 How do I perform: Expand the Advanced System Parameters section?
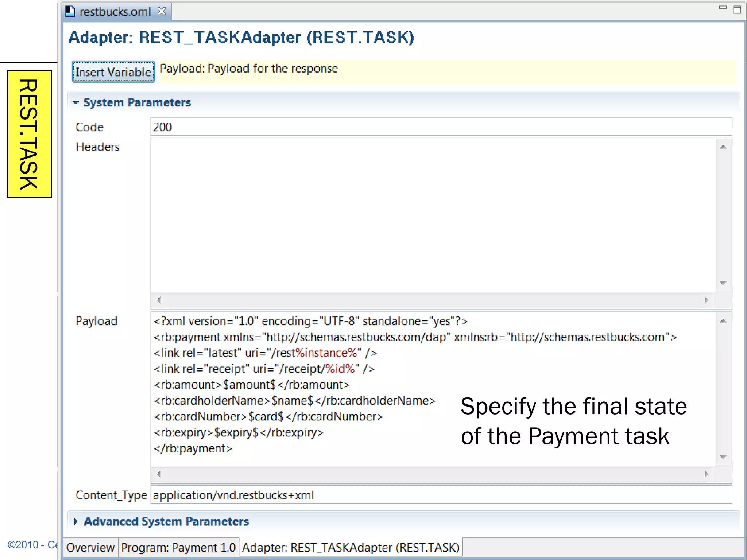pos(76,522)
